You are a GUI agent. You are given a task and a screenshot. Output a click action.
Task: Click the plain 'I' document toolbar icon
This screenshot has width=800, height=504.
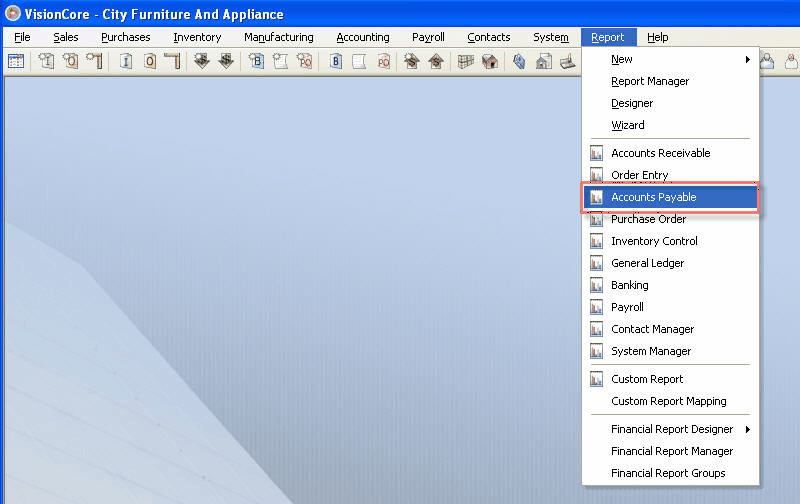[x=126, y=61]
